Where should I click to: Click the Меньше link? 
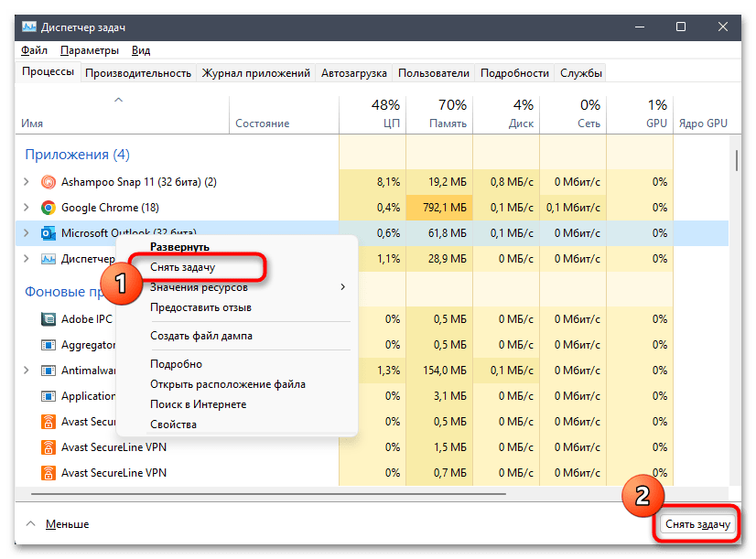pyautogui.click(x=68, y=524)
